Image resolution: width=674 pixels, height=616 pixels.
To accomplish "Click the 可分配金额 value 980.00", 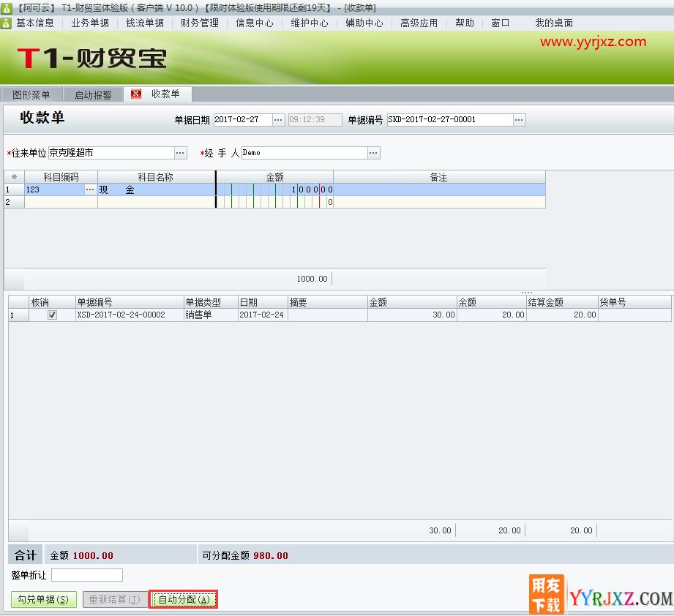I will [271, 555].
